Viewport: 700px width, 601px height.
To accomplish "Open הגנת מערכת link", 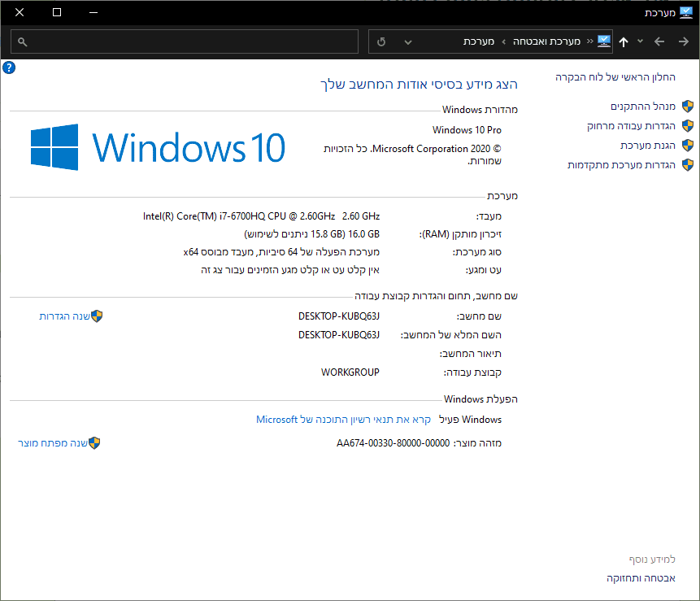I will click(x=648, y=146).
